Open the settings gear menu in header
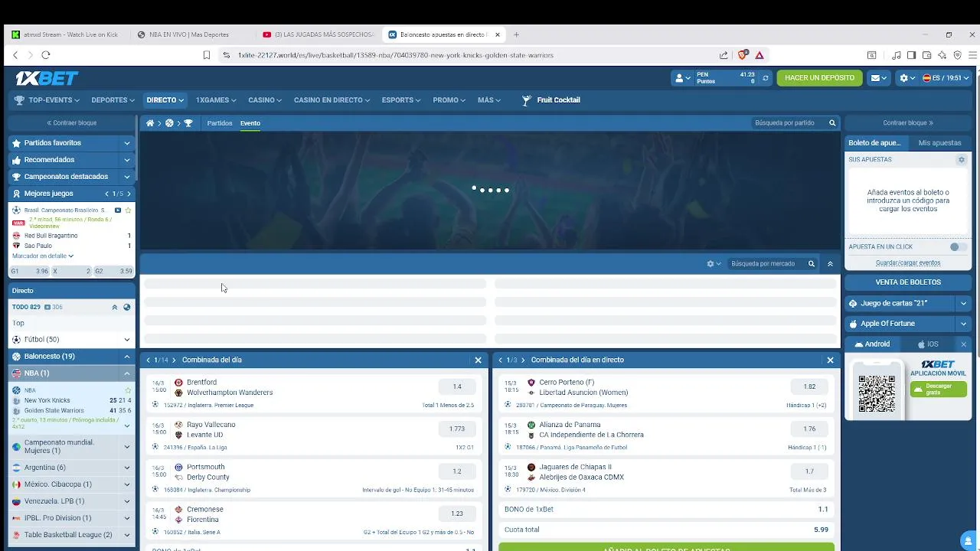This screenshot has height=551, width=980. pos(906,78)
